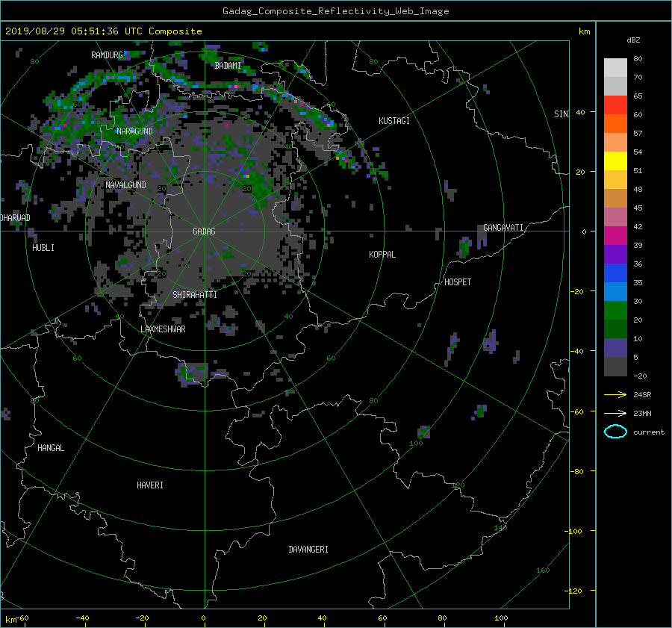Select the yellow 51-54 dBZ color swatch
The width and height of the screenshot is (672, 628).
pyautogui.click(x=615, y=161)
